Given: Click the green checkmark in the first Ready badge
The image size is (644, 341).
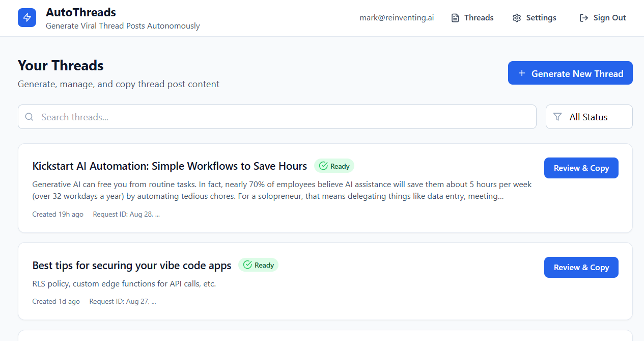Looking at the screenshot, I should coord(323,166).
